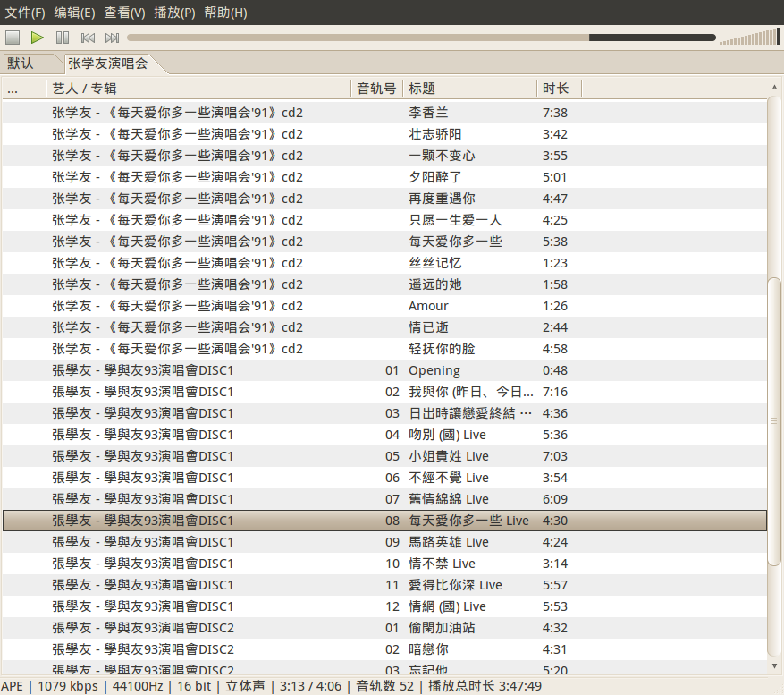This screenshot has height=695, width=784.
Task: Click the vertical scrollbar thumb
Action: tap(774, 421)
